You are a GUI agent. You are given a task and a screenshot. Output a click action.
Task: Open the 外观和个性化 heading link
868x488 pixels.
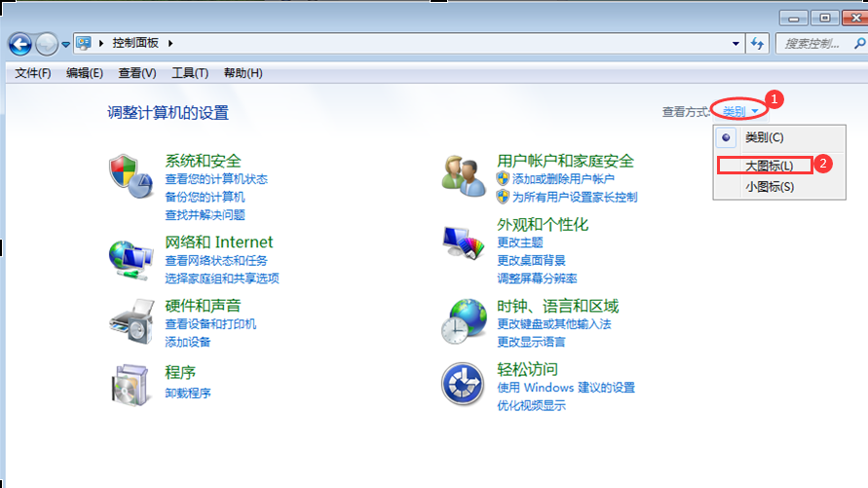[x=543, y=224]
